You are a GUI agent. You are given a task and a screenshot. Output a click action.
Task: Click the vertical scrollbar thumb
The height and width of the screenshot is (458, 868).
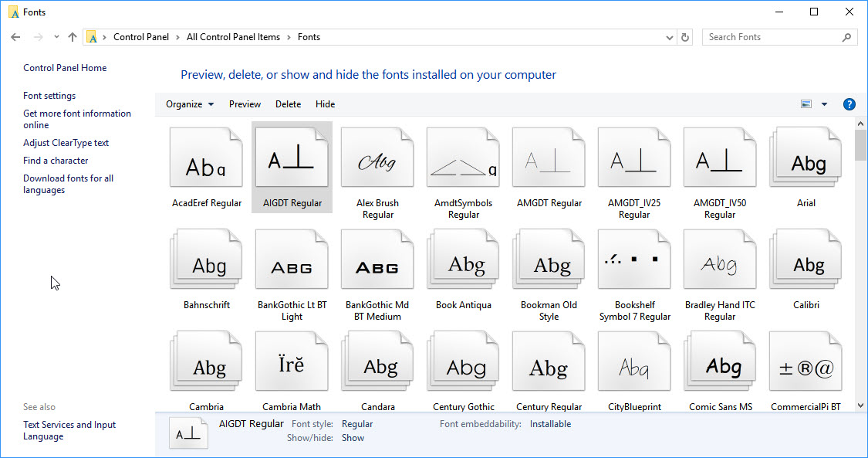point(860,144)
